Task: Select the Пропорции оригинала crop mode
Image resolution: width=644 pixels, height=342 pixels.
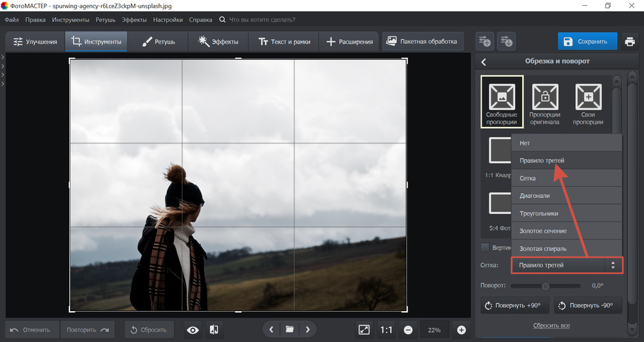Action: click(545, 101)
